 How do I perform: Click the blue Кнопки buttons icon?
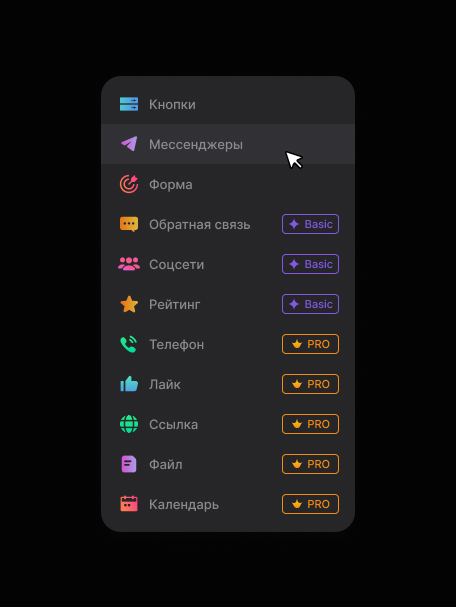point(129,104)
